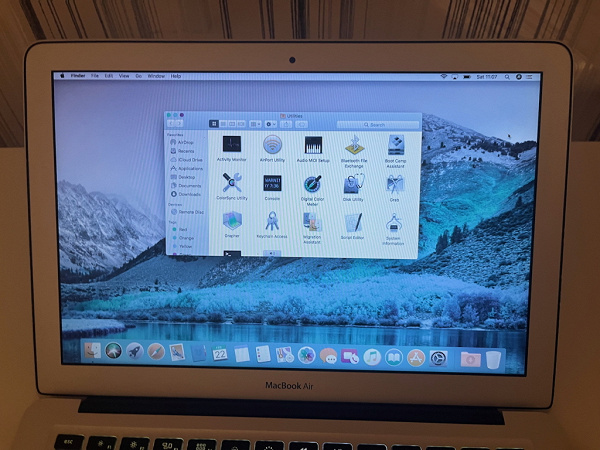Open the View menu
The image size is (600, 450).
(x=124, y=76)
